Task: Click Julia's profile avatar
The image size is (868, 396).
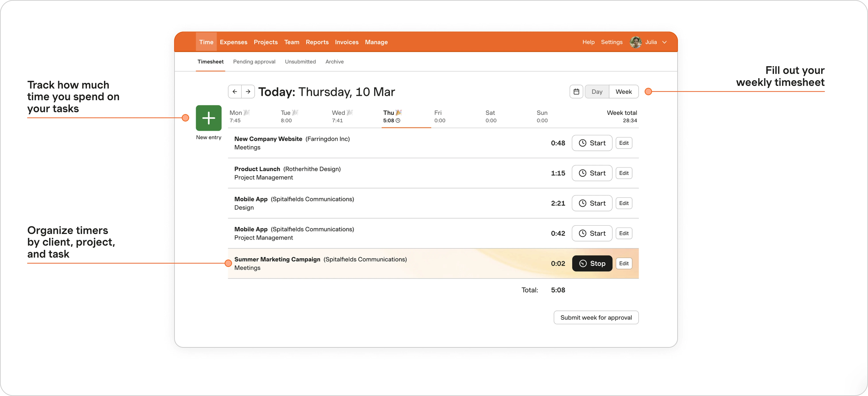Action: point(636,42)
